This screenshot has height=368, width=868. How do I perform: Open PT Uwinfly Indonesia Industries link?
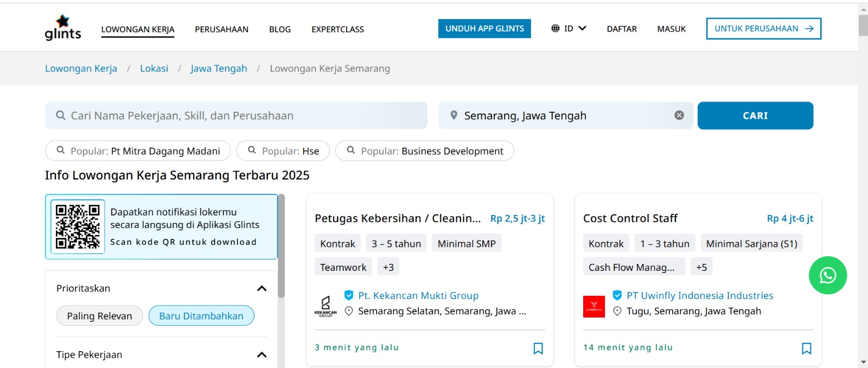700,295
